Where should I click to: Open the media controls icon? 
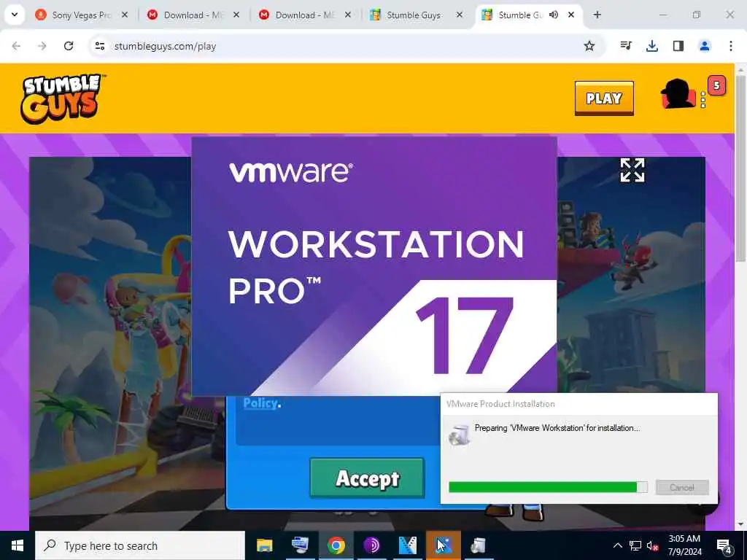[626, 46]
